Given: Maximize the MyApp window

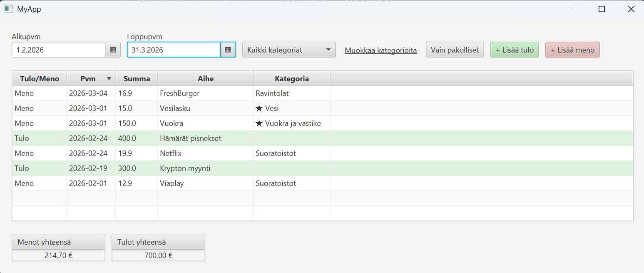Looking at the screenshot, I should (602, 9).
